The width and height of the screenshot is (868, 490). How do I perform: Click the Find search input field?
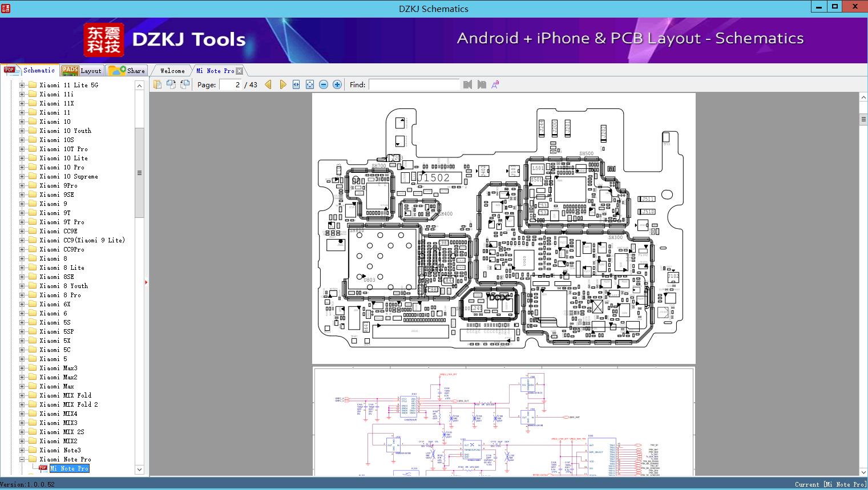[x=414, y=84]
